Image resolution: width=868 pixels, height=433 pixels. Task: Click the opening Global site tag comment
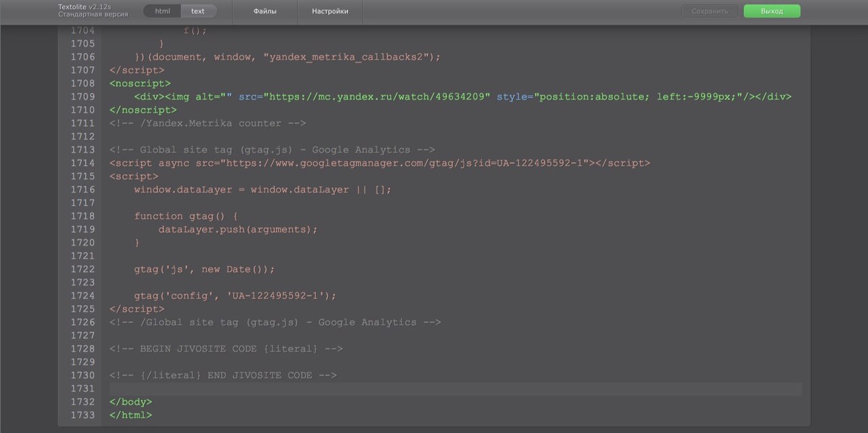[272, 150]
